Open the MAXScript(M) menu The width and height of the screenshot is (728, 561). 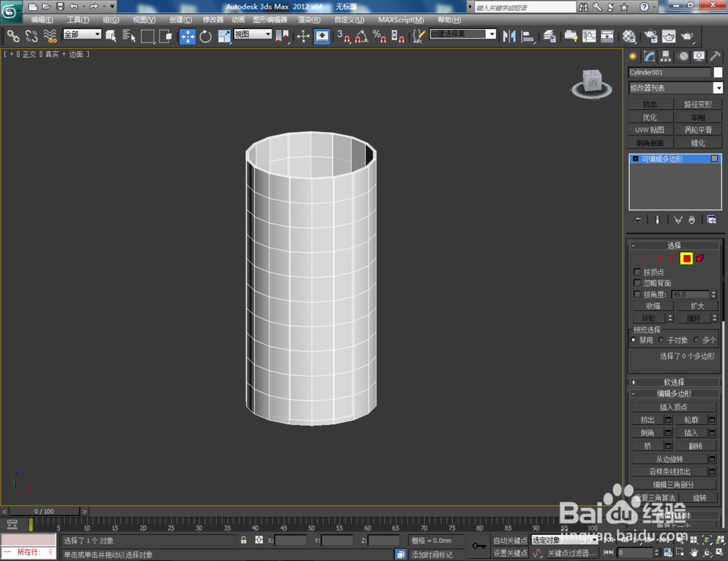401,20
